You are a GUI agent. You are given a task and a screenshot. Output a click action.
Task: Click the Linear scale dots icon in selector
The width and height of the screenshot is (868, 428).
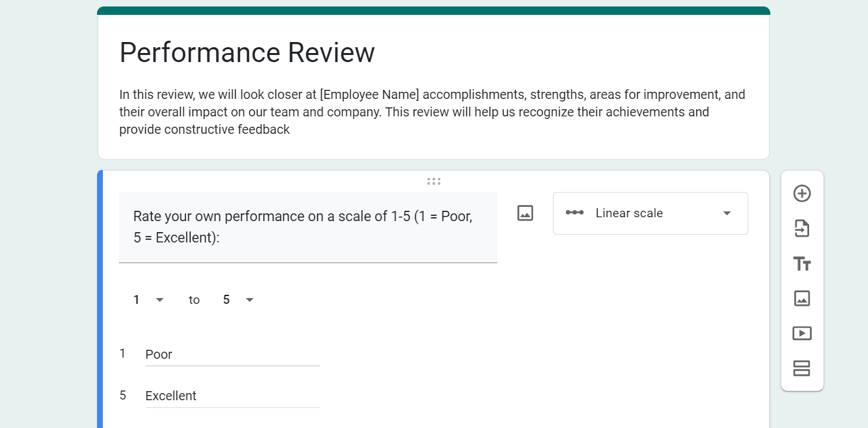[x=574, y=213]
